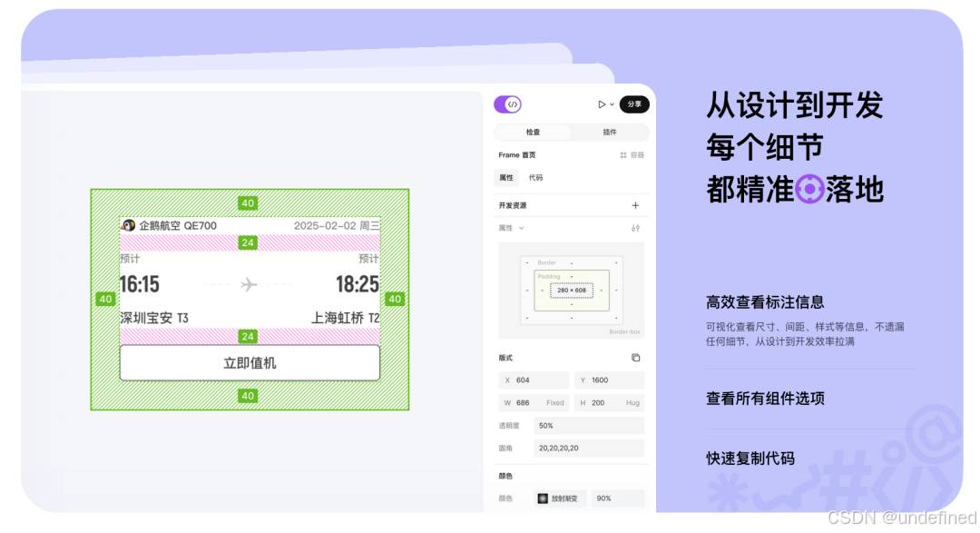Toggle the purple developer mode switch

(507, 104)
